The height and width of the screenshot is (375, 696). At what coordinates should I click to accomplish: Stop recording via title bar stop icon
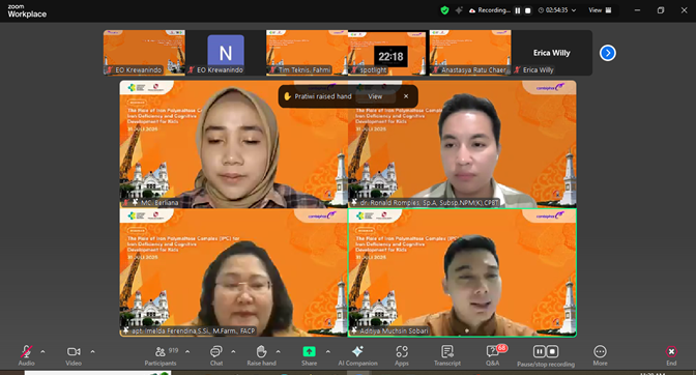[x=528, y=10]
